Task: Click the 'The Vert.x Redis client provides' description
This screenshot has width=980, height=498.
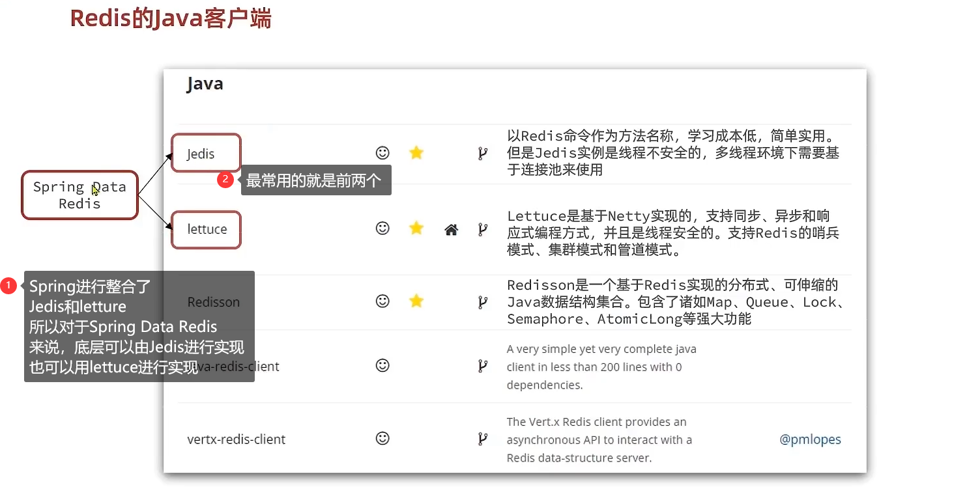Action: tap(599, 439)
